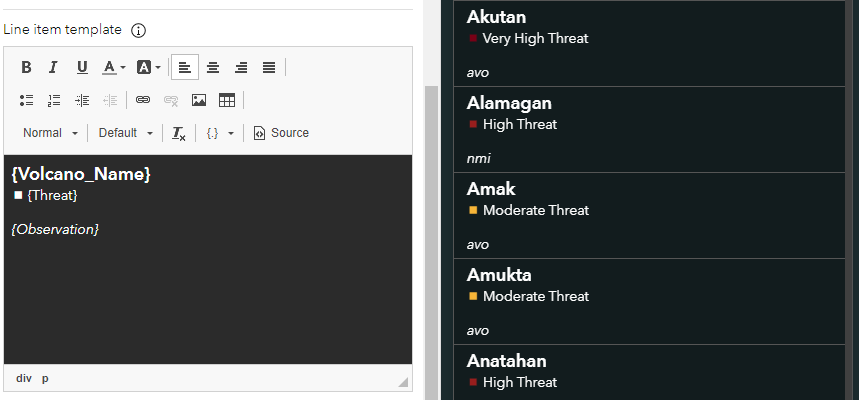Switch to Source view

(281, 133)
